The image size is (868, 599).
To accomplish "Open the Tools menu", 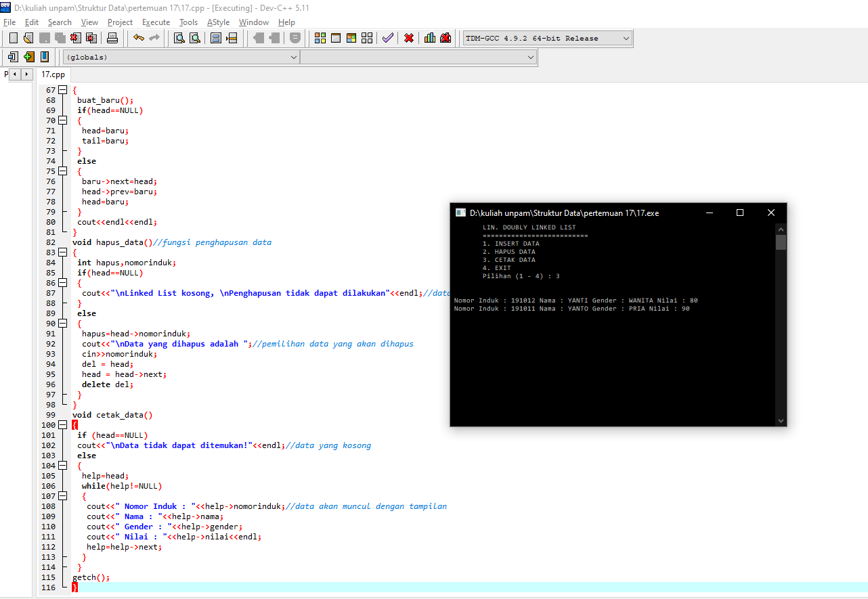I will pos(188,22).
